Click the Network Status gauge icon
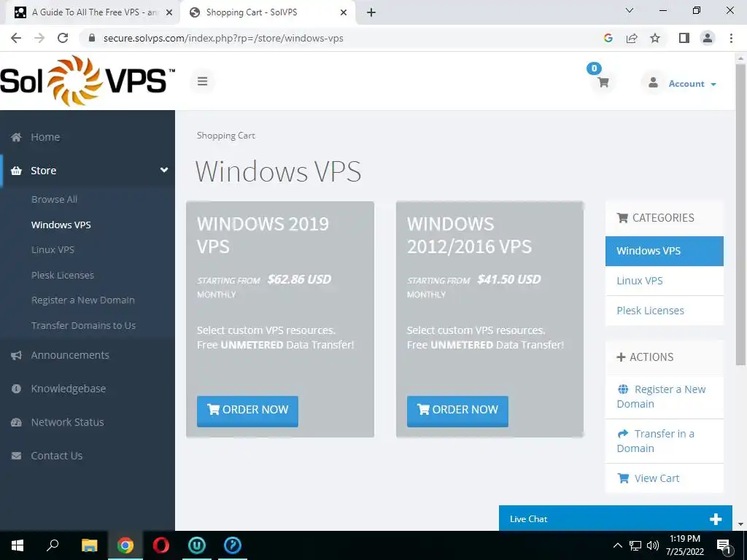Image resolution: width=747 pixels, height=560 pixels. tap(16, 422)
